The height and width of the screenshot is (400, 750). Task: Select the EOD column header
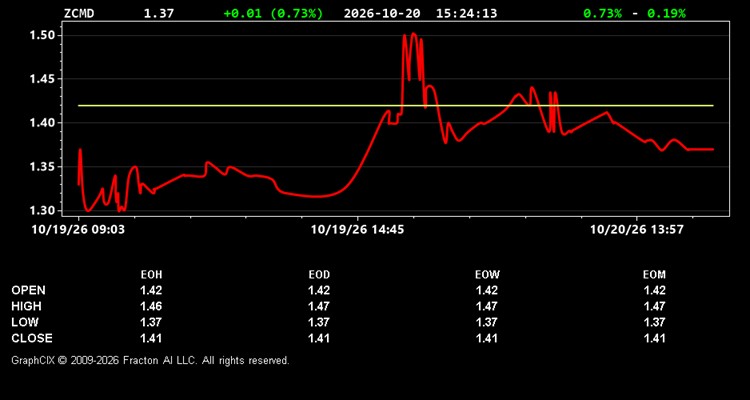tap(319, 275)
